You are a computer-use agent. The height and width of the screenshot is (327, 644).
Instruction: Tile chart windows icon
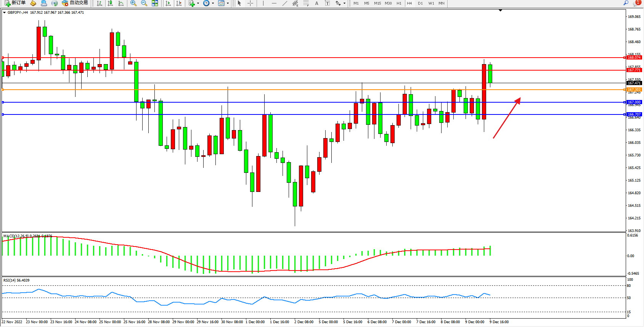(x=155, y=3)
